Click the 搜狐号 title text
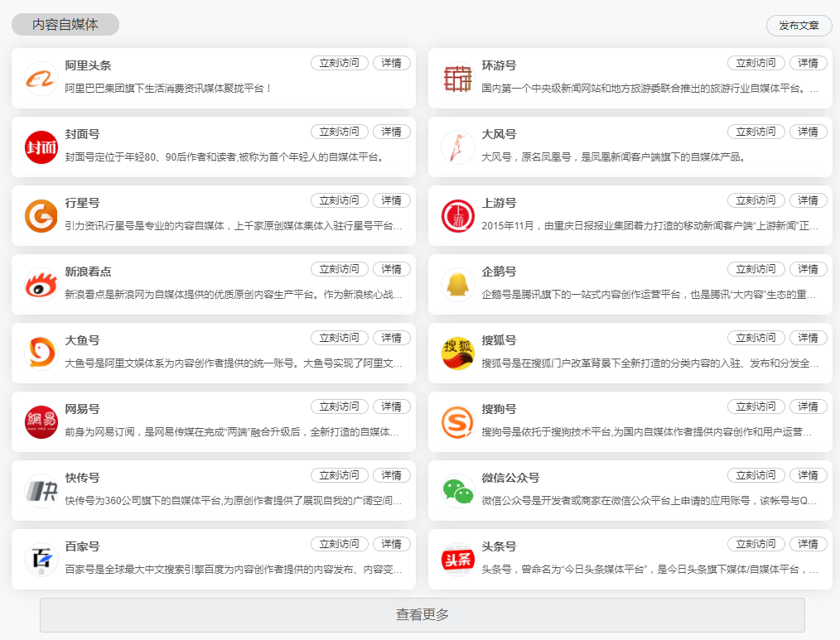Image resolution: width=840 pixels, height=640 pixels. pos(499,340)
